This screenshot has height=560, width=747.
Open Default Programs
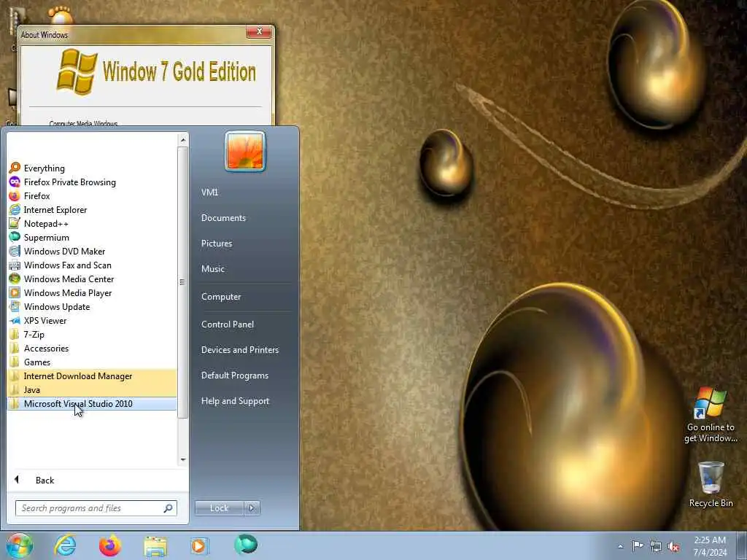(x=235, y=376)
